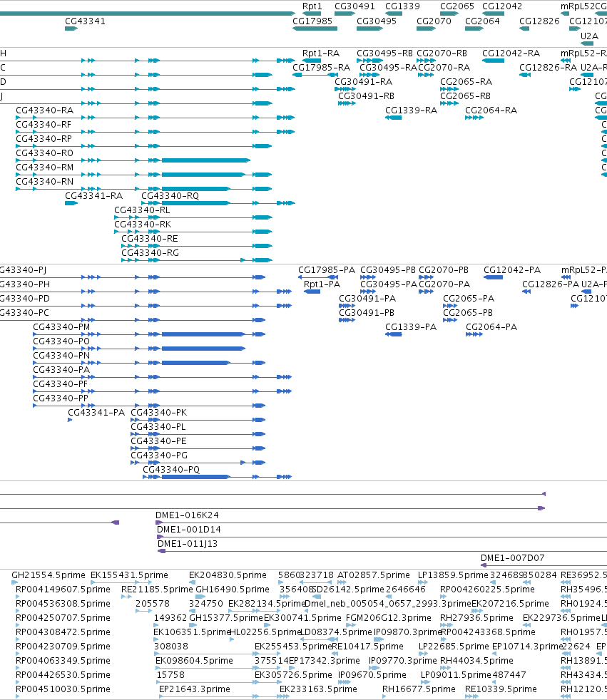This screenshot has height=700, width=607.
Task: Select the AT02857.5prime EST label
Action: point(373,575)
